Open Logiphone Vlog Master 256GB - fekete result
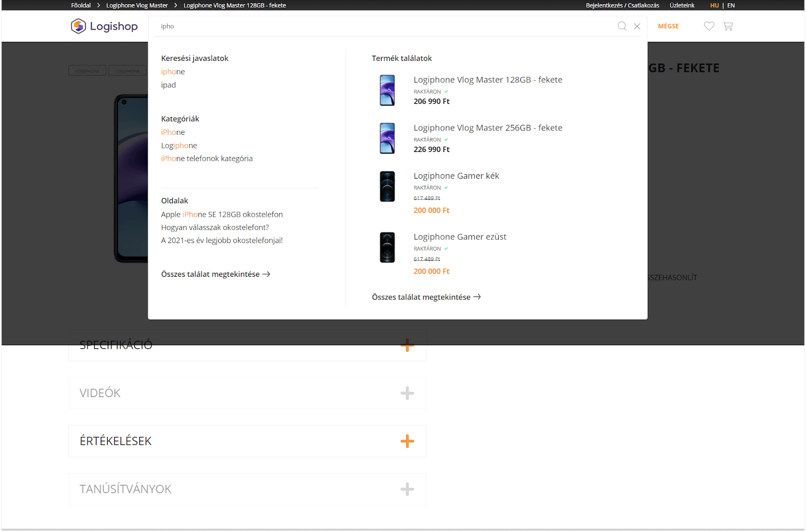This screenshot has height=532, width=806. point(488,128)
